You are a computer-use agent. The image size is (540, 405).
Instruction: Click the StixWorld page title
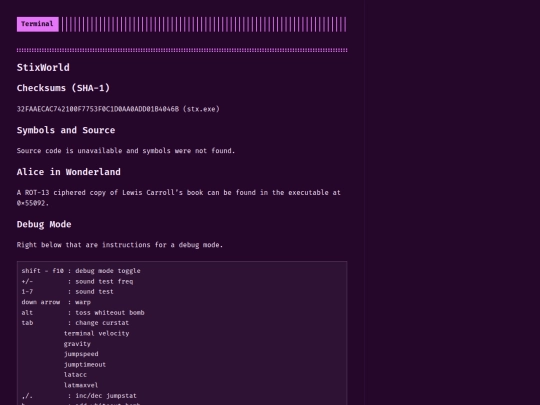tap(43, 68)
